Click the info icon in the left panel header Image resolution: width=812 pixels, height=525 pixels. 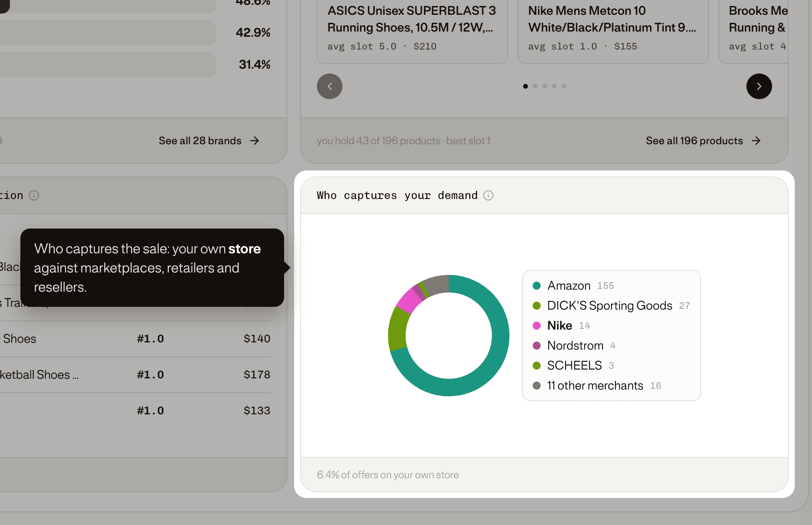click(x=34, y=195)
